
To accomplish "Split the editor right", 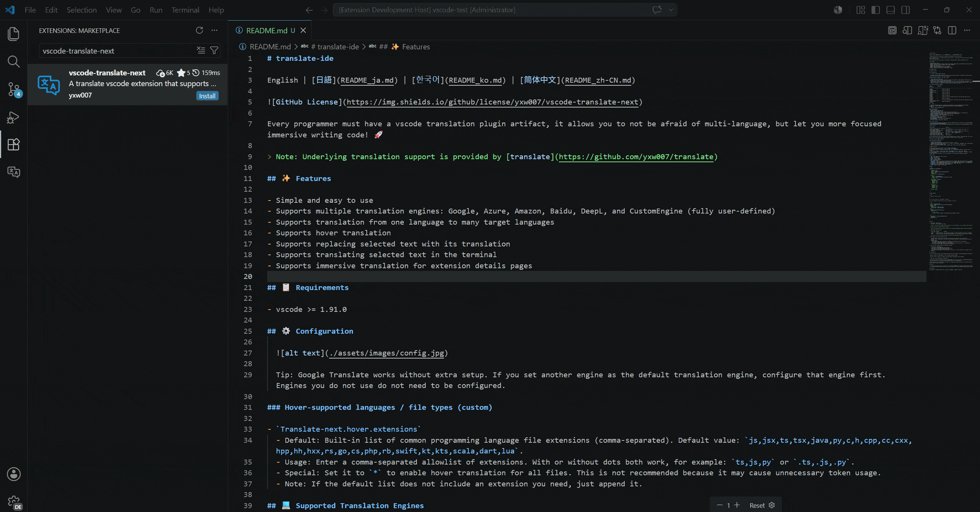I will click(952, 30).
